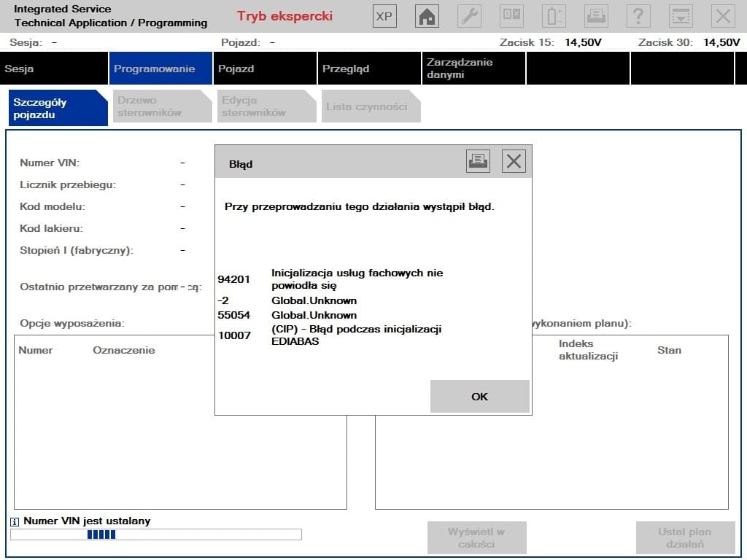The image size is (747, 560).
Task: Click the collapse-panel icon beside the help icon
Action: coord(681,16)
